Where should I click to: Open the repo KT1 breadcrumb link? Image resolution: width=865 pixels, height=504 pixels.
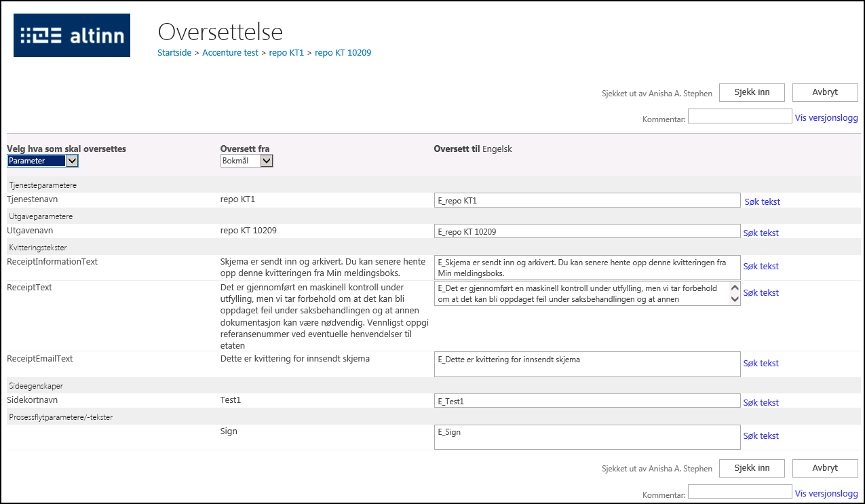click(x=286, y=53)
